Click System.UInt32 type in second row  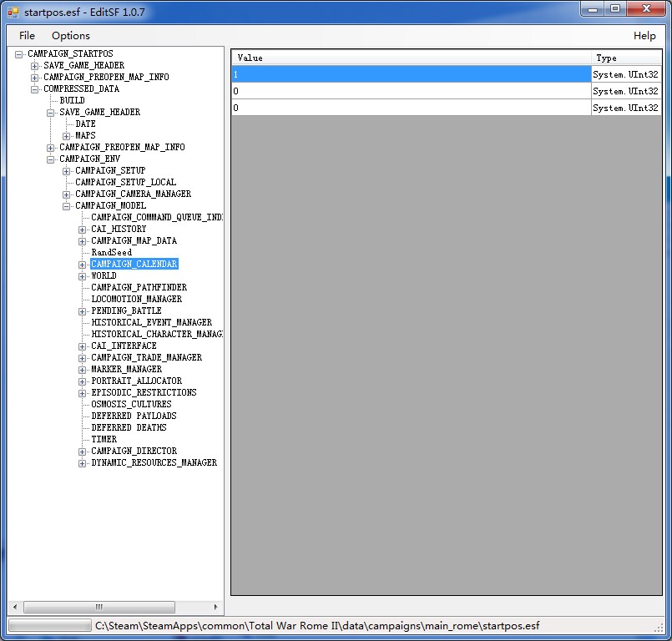click(x=626, y=91)
